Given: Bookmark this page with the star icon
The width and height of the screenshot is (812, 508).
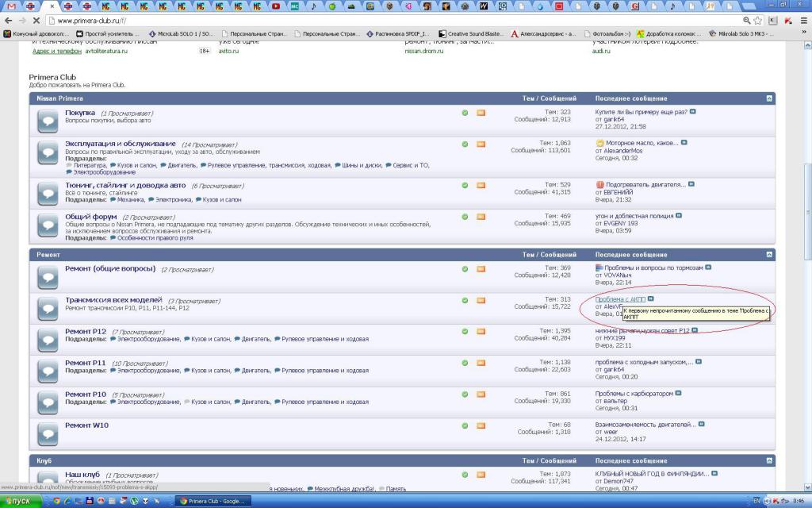Looking at the screenshot, I should (x=757, y=21).
